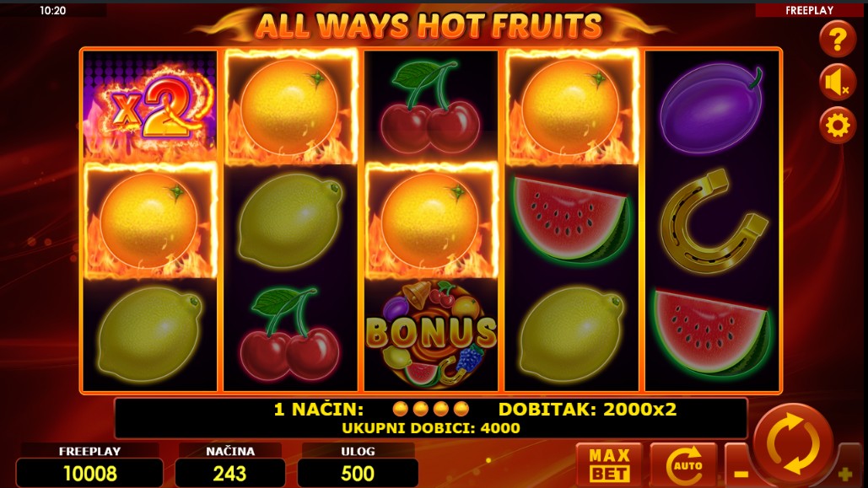This screenshot has height=488, width=868.
Task: Click the lemon at bottom of first reel
Action: tap(149, 335)
